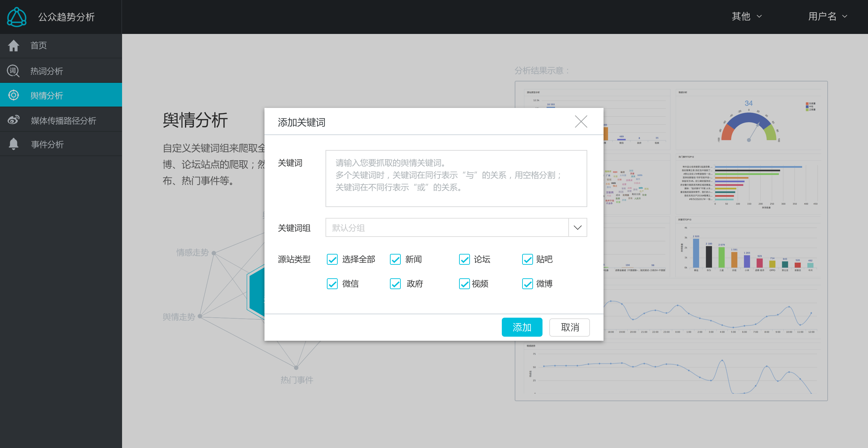
Task: Uncheck the 选择全部 checkbox
Action: pos(332,259)
